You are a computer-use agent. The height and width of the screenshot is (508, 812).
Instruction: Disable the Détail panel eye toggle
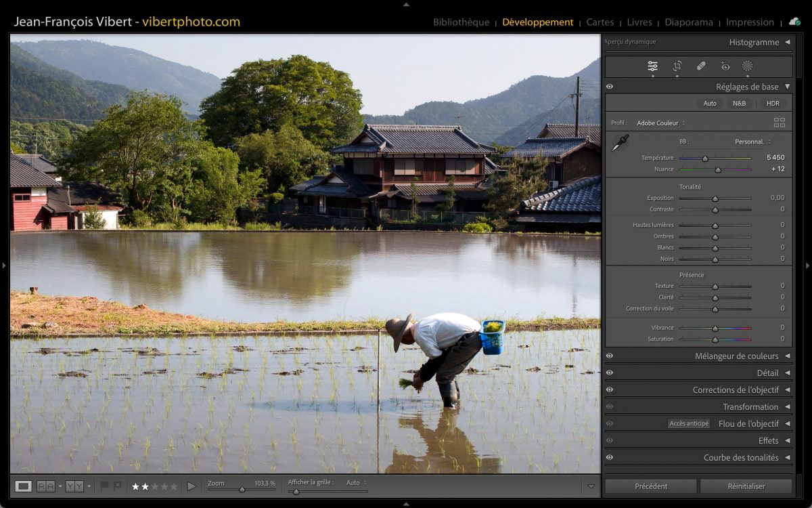610,373
